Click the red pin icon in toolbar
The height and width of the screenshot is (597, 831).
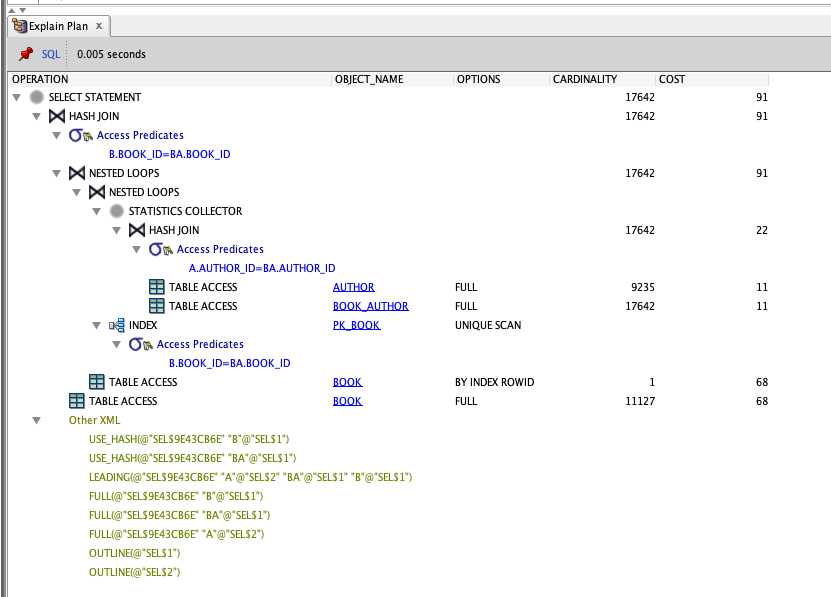(26, 54)
